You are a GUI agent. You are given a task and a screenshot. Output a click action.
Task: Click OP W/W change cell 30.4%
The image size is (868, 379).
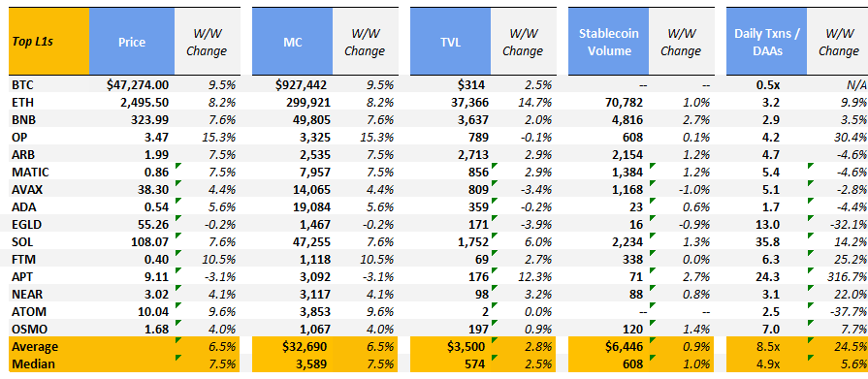click(x=852, y=138)
